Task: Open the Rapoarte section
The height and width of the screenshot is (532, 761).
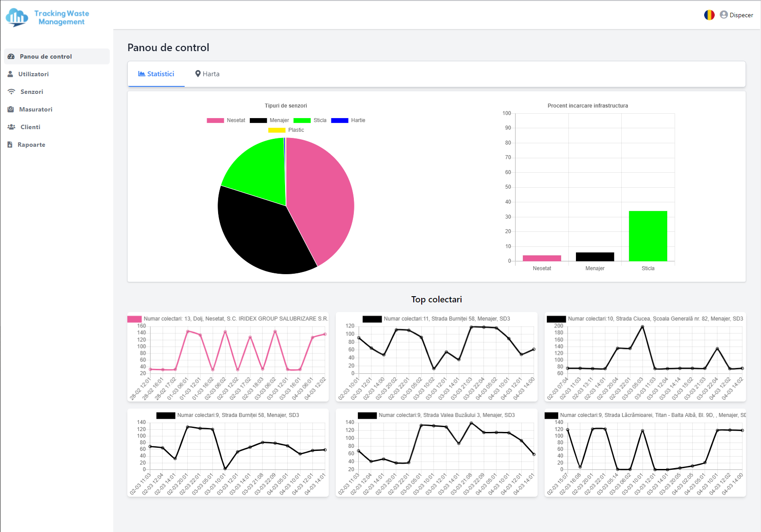Action: [x=57, y=145]
